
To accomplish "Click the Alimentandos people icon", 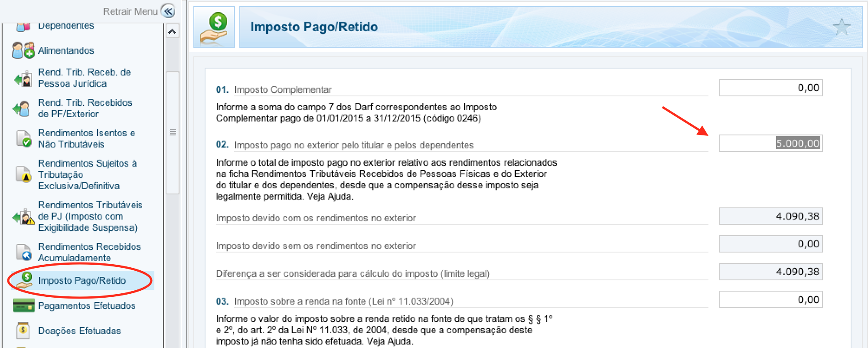I will [23, 50].
